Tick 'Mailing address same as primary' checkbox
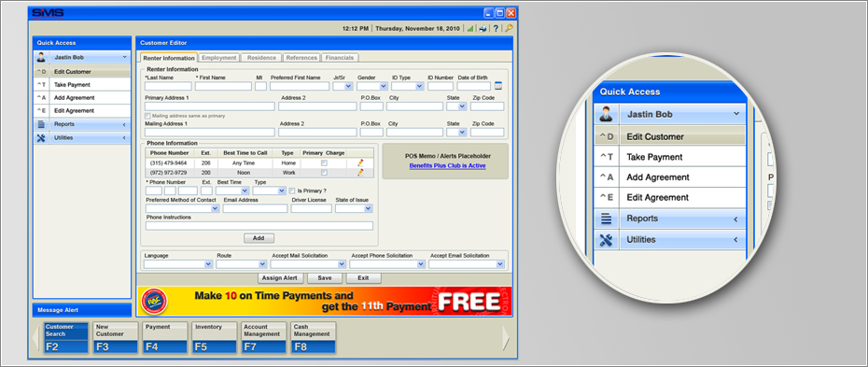Viewport: 868px width, 367px height. [147, 116]
